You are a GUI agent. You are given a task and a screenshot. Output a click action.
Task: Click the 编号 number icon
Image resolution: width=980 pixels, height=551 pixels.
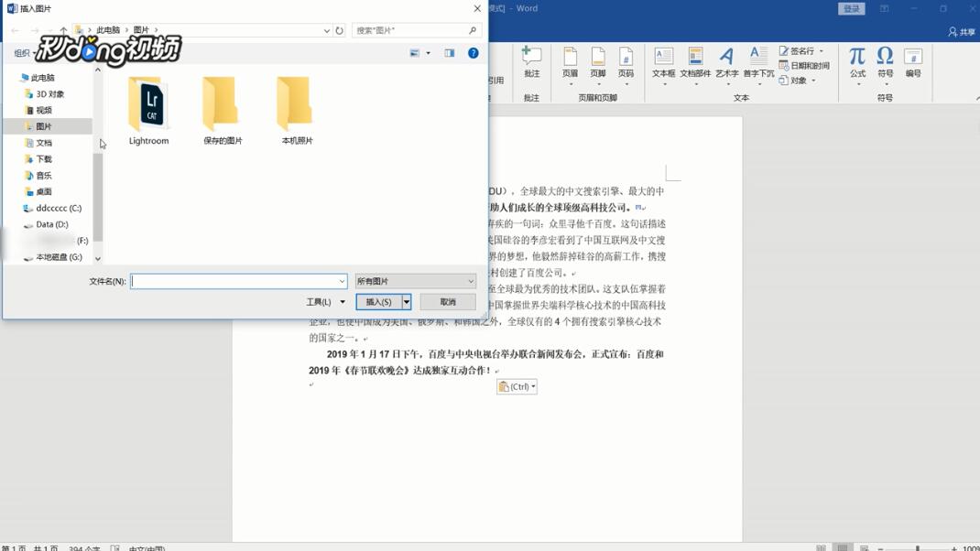(x=913, y=62)
